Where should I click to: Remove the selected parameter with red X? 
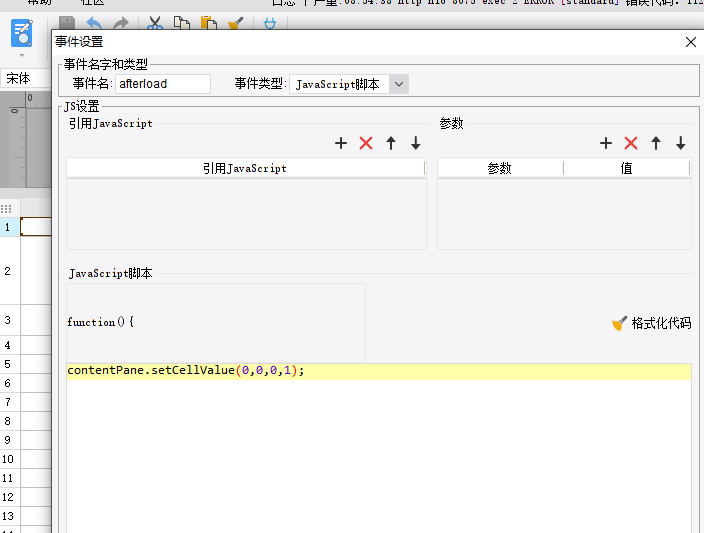631,143
